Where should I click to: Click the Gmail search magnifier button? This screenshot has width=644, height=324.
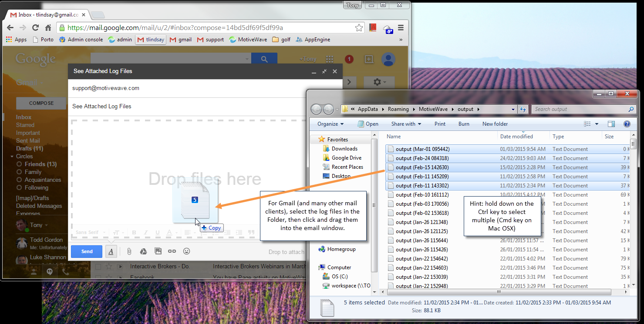pos(264,59)
